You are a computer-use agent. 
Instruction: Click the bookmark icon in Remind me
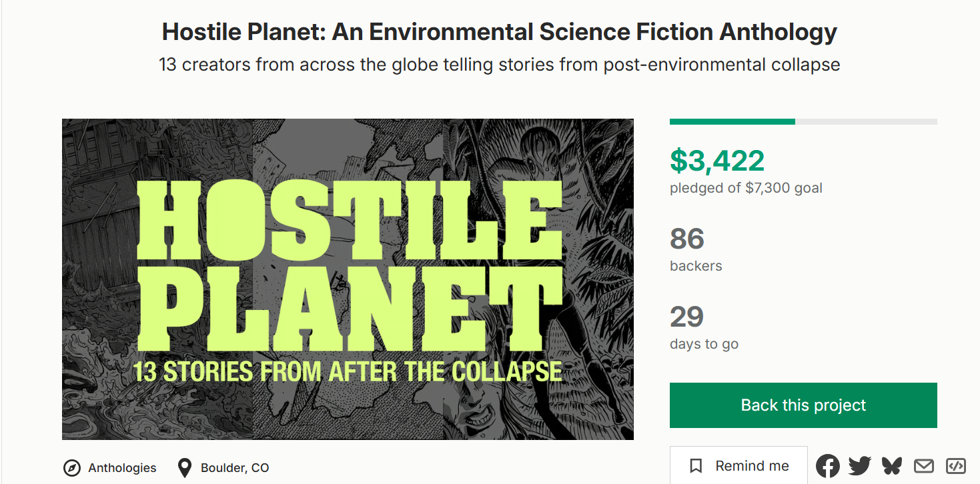(x=696, y=466)
